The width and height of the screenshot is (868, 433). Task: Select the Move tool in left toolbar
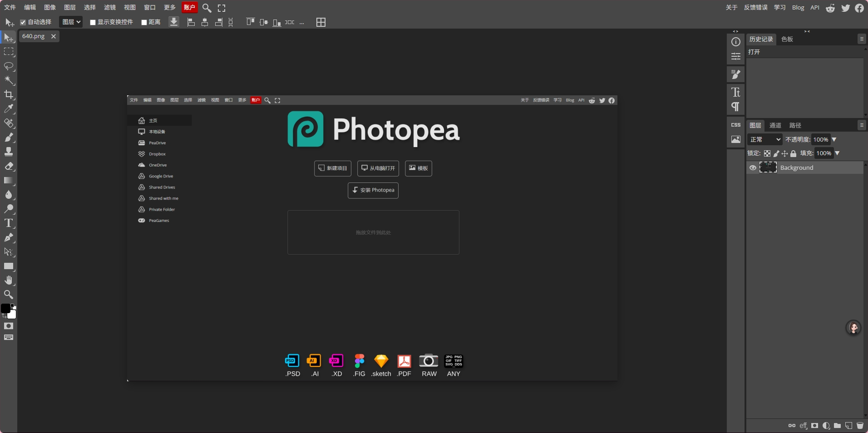[x=9, y=38]
